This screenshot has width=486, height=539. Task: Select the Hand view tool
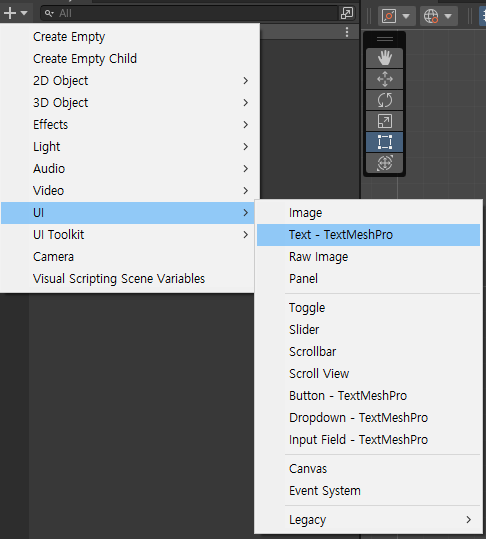coord(385,58)
